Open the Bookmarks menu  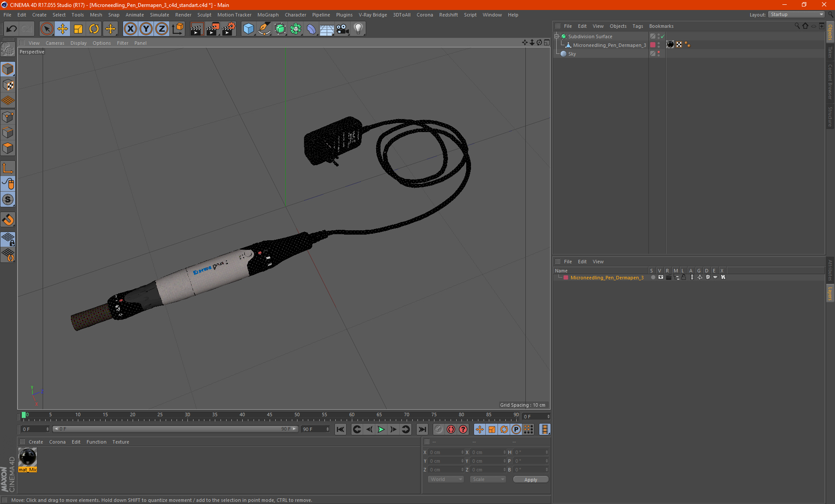point(661,26)
